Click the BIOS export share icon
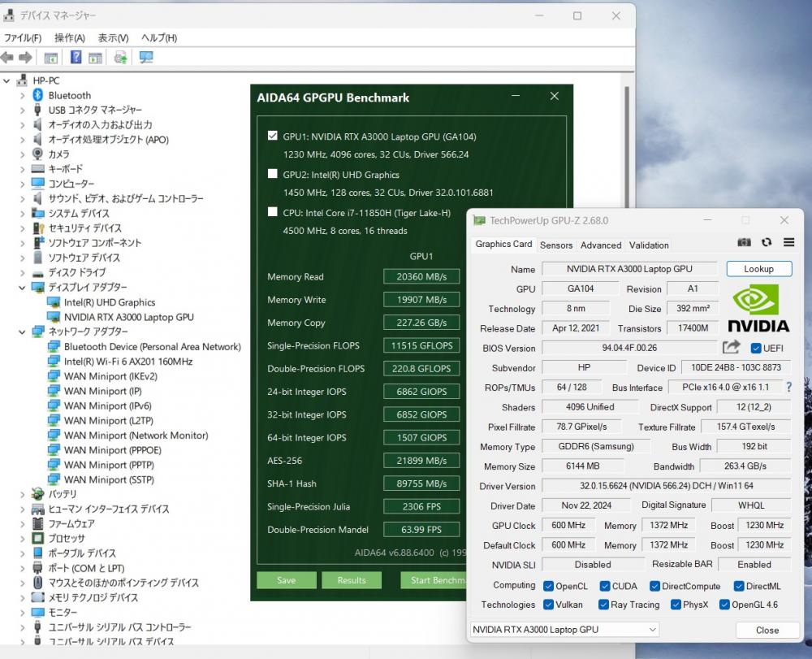 click(731, 348)
